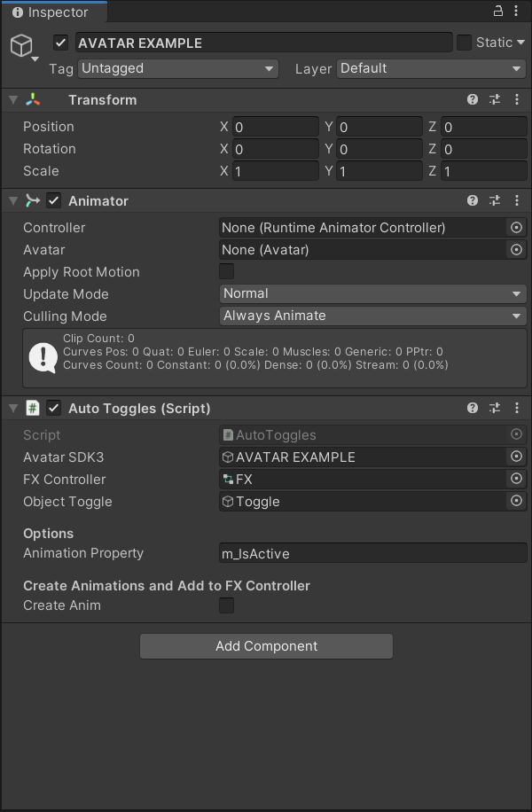Open the Culling Mode dropdown
The image size is (532, 812).
click(372, 316)
